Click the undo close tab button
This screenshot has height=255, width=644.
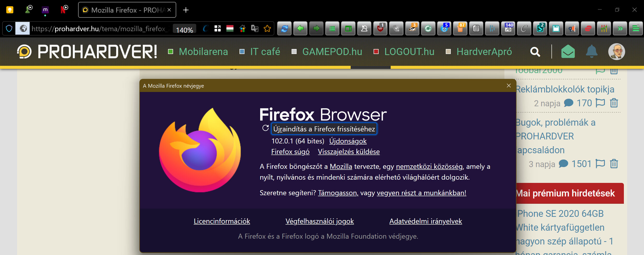click(364, 28)
